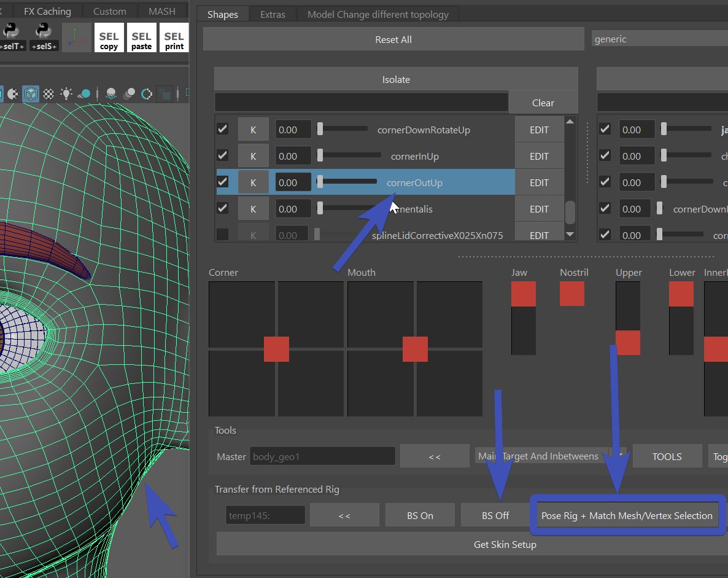Click the isolate filter text field
This screenshot has height=578, width=728.
(361, 103)
